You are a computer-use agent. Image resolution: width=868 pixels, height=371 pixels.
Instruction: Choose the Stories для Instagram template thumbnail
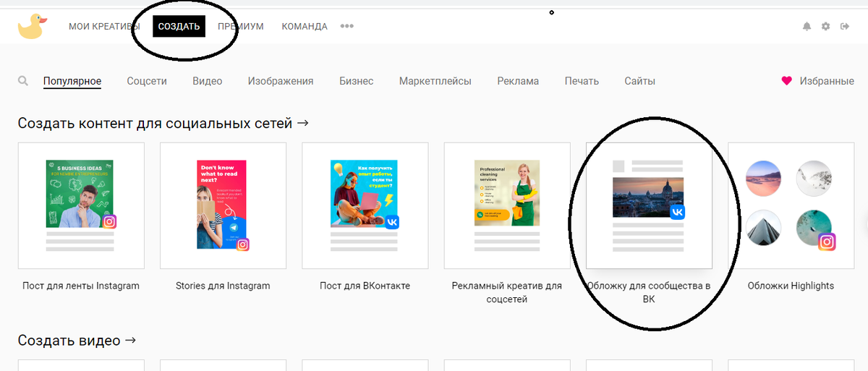click(223, 205)
